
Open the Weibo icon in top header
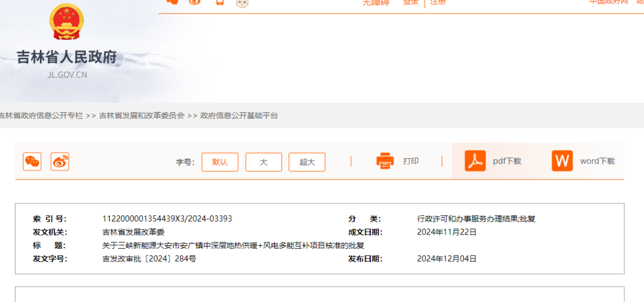[195, 2]
